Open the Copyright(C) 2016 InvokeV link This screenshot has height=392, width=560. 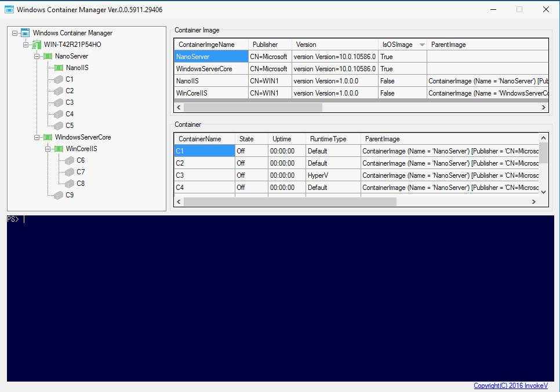(511, 386)
